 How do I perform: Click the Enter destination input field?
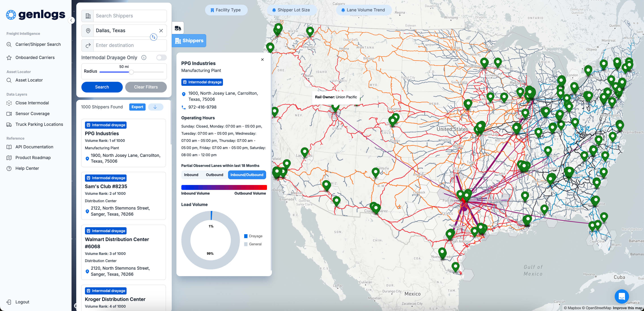[x=129, y=45]
